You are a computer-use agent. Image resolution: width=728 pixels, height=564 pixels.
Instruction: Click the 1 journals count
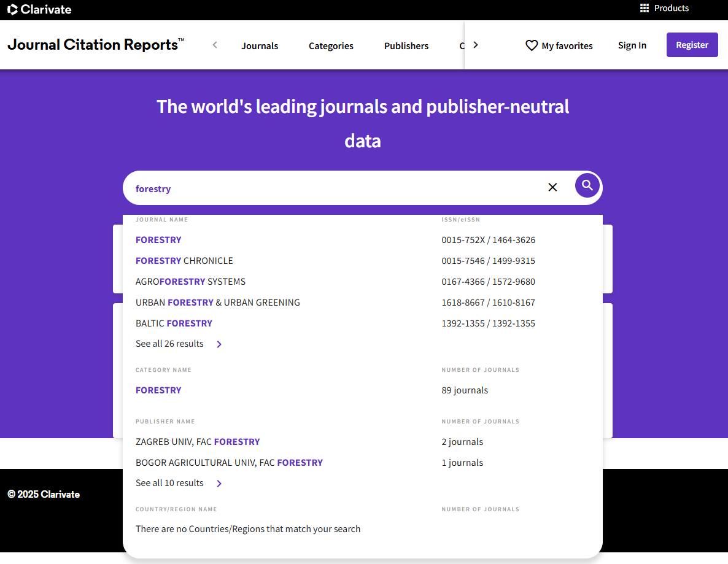pyautogui.click(x=462, y=463)
